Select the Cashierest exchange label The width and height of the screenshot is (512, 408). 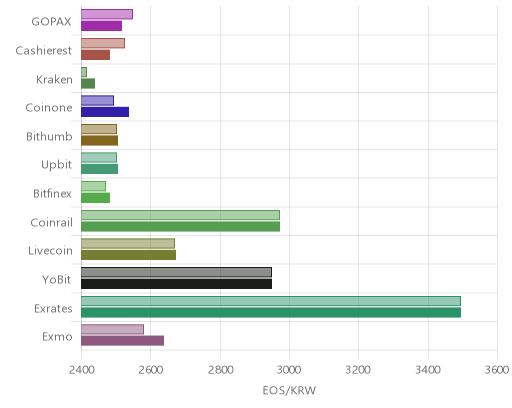click(44, 50)
